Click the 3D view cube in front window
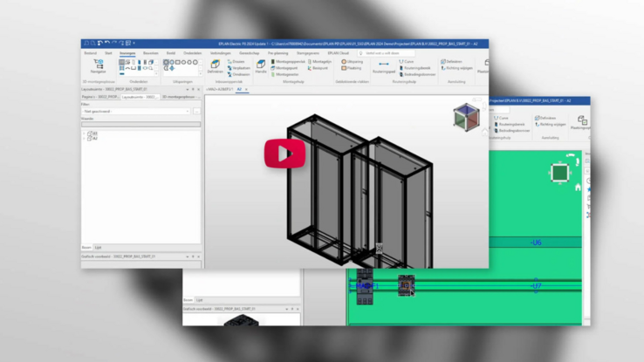The image size is (644, 362). tap(466, 118)
